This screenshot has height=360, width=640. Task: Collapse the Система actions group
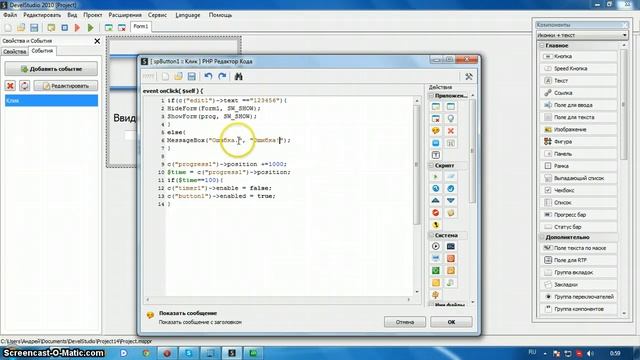click(431, 236)
